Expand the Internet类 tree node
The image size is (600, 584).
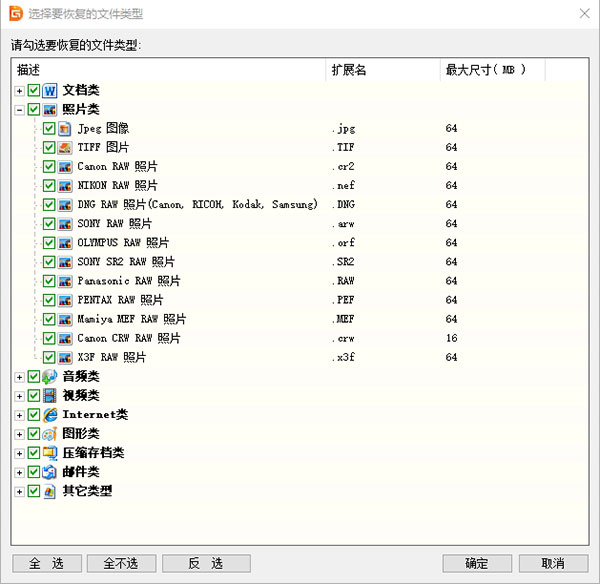point(19,416)
